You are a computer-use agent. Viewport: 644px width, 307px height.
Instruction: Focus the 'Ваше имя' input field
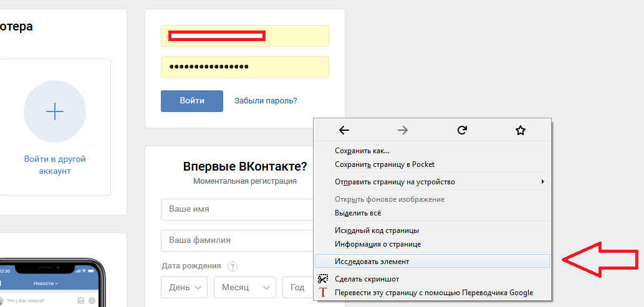coord(237,210)
